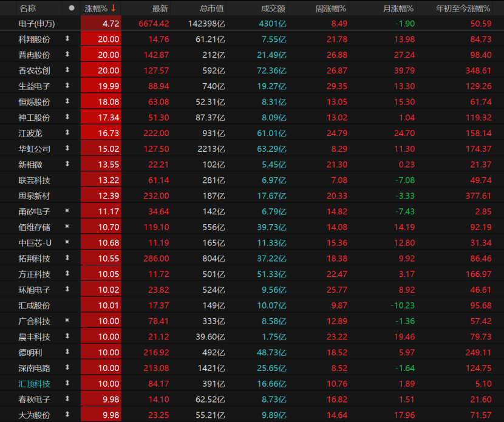This screenshot has height=422, width=504.
Task: Toggle the circle dot column header
Action: click(72, 9)
